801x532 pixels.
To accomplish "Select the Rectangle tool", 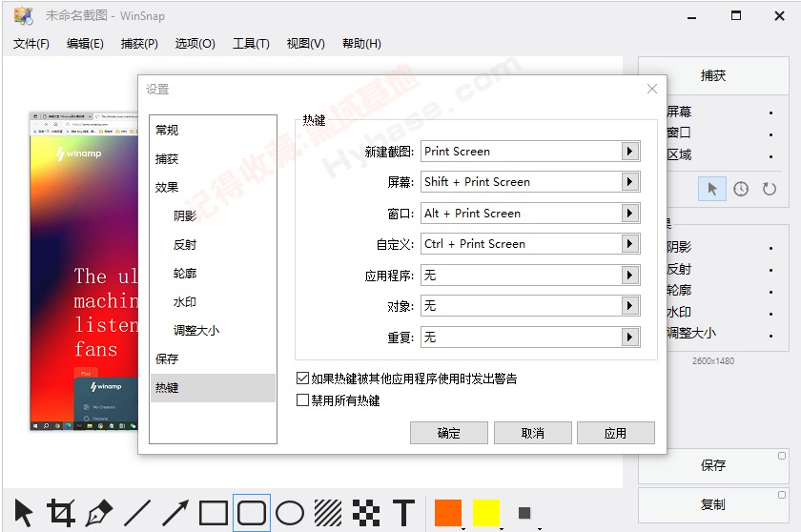I will [x=214, y=513].
